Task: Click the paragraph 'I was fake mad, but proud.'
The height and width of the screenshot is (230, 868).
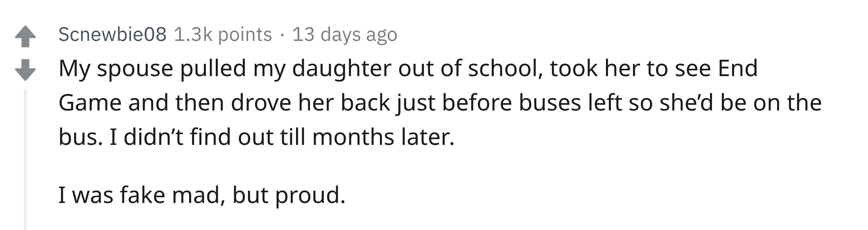Action: pyautogui.click(x=202, y=195)
